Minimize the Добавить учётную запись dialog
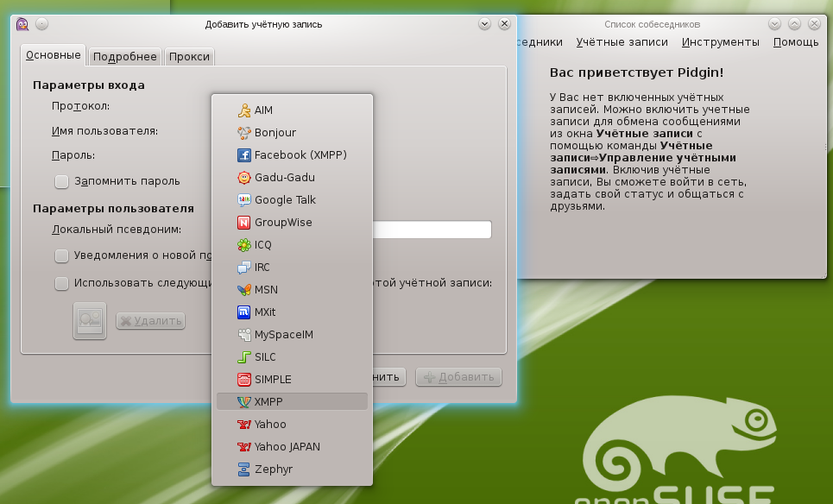833x504 pixels. [484, 24]
